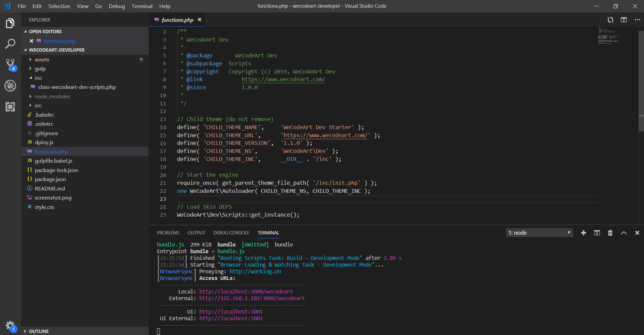Open gulpfile.babel.js from the explorer

tap(53, 161)
